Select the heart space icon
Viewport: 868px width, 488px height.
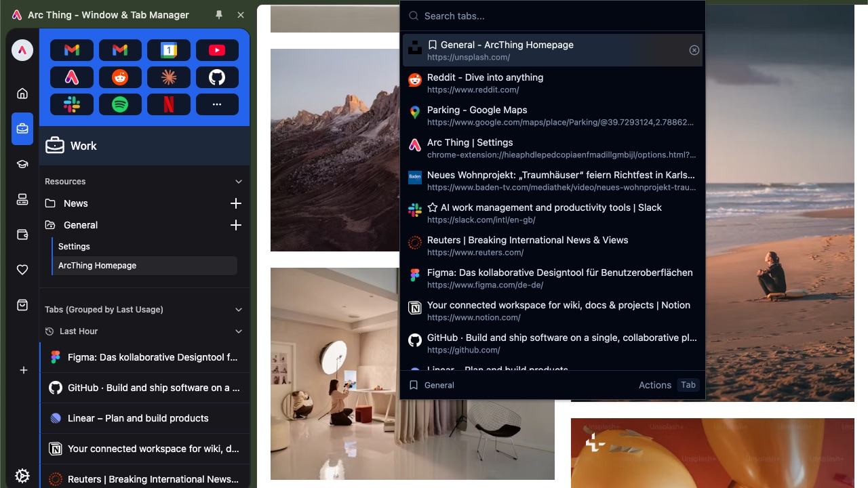click(x=22, y=270)
